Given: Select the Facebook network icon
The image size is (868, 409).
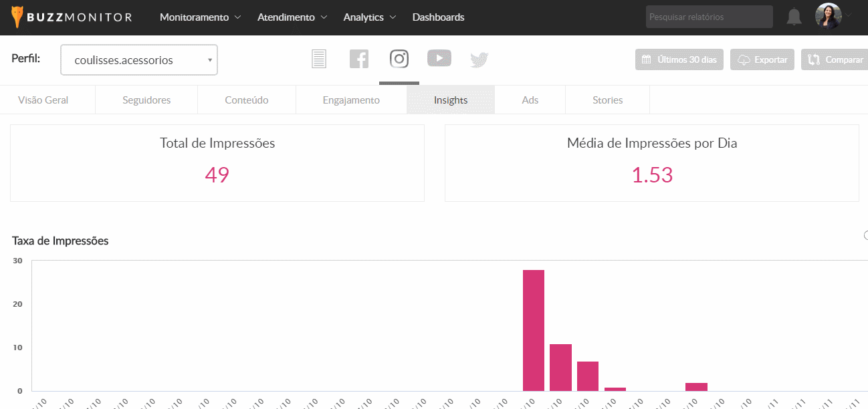Looking at the screenshot, I should click(359, 59).
